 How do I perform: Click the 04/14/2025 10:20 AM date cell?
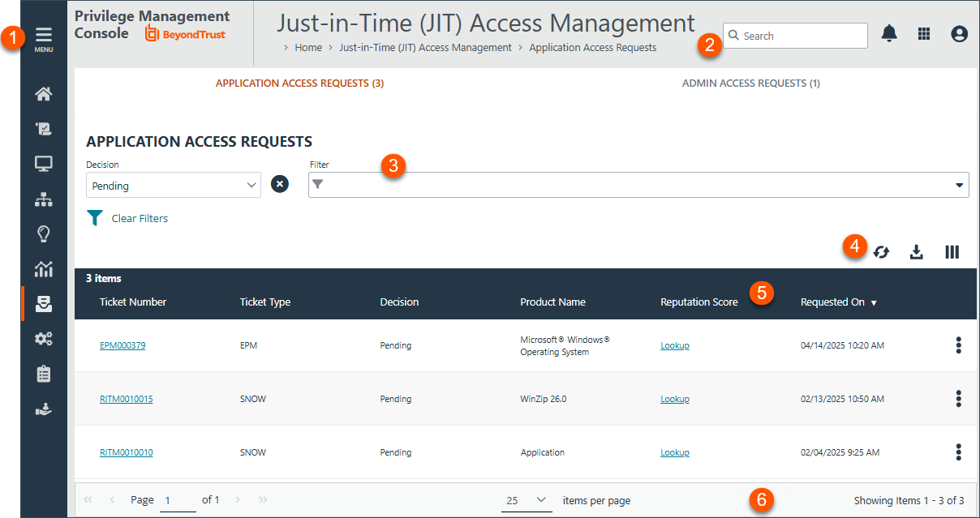click(x=842, y=345)
